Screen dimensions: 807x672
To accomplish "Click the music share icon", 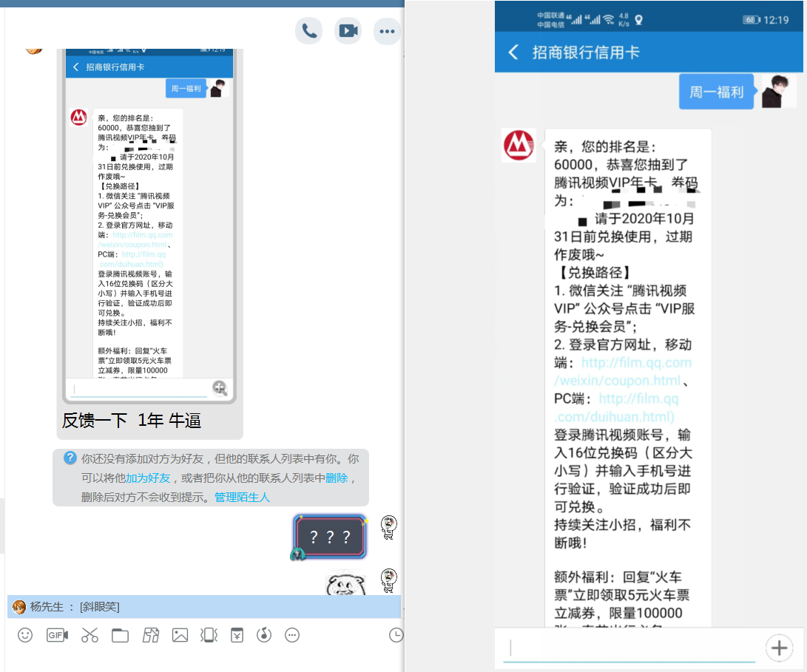I will coord(264,635).
